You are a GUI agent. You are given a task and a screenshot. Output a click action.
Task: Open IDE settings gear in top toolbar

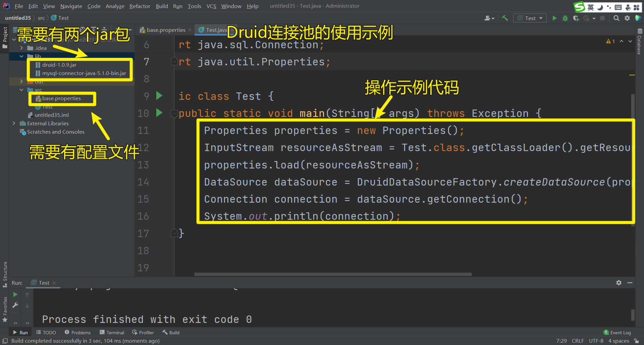click(x=627, y=18)
